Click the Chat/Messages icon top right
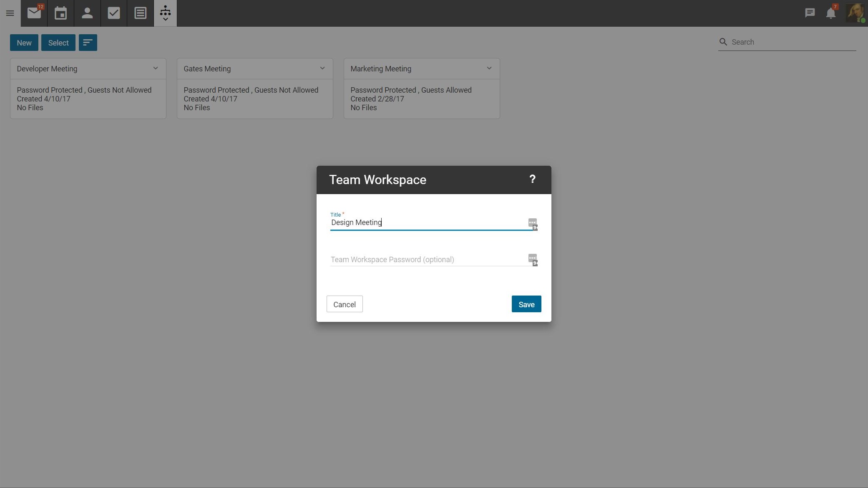The width and height of the screenshot is (868, 488). 810,13
